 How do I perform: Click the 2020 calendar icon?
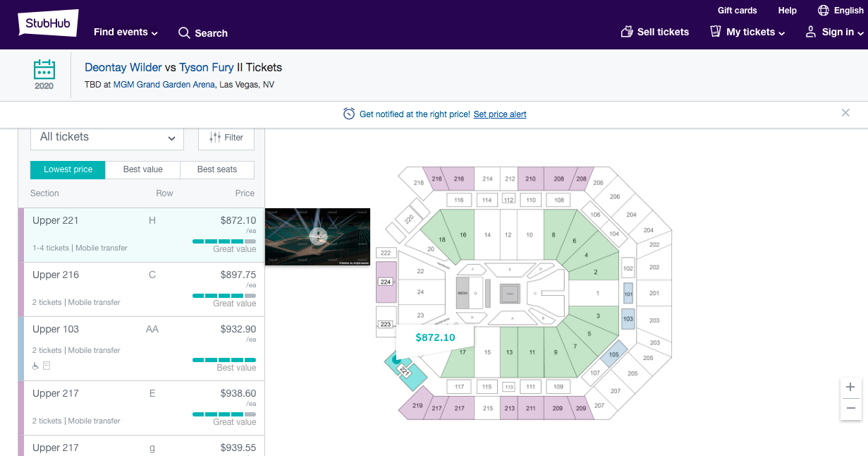pos(44,71)
